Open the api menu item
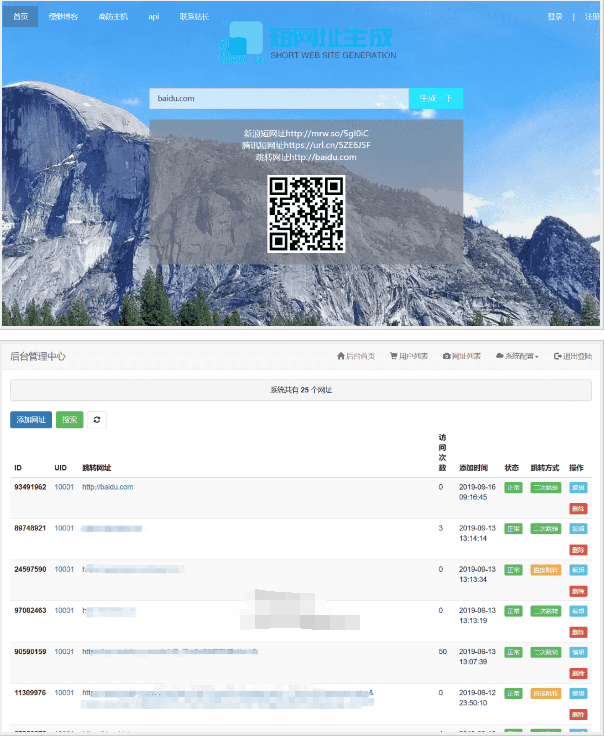 153,17
